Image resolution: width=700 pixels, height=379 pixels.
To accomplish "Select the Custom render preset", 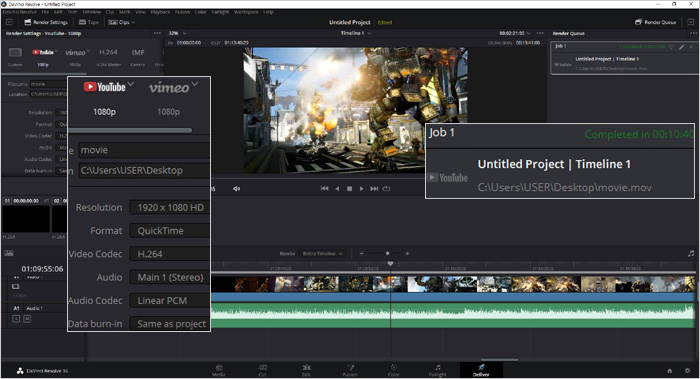I will 15,57.
